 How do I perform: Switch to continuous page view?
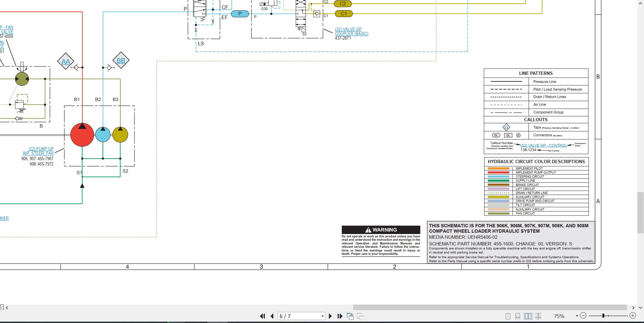tap(518, 316)
